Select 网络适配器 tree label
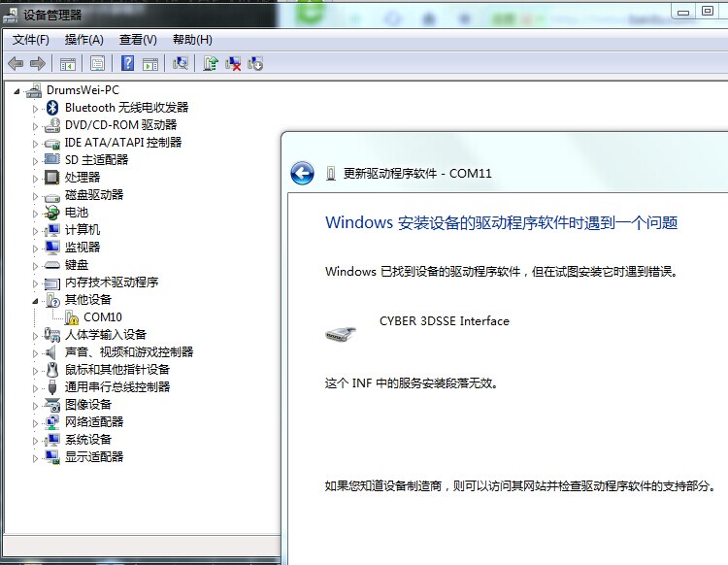728x565 pixels. (94, 421)
